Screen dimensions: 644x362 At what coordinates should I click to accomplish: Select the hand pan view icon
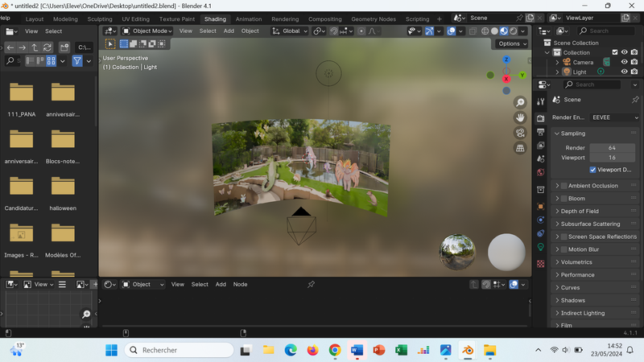[520, 117]
